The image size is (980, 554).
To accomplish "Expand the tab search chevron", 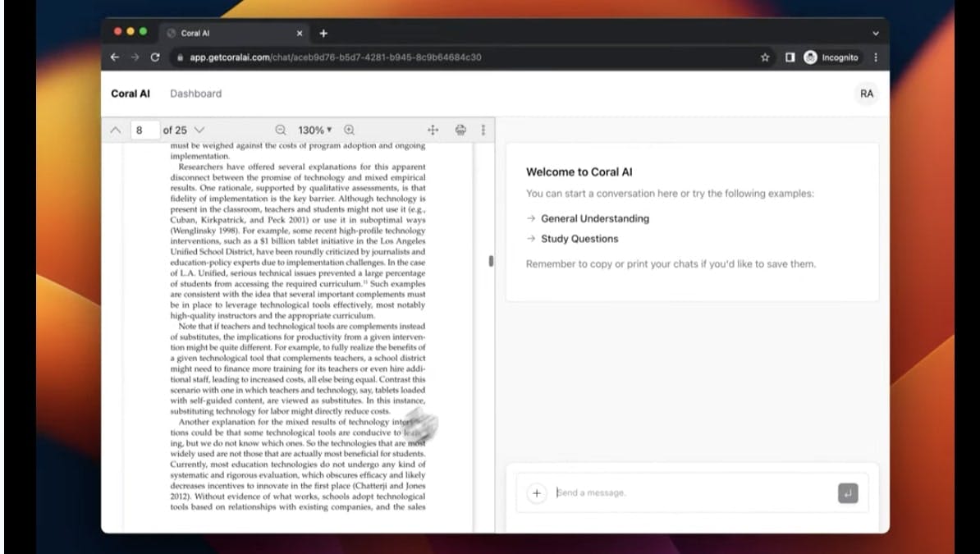I will coord(875,34).
